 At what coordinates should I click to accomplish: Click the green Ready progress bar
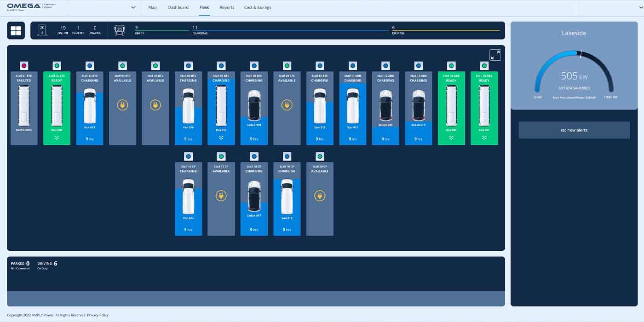click(x=161, y=30)
